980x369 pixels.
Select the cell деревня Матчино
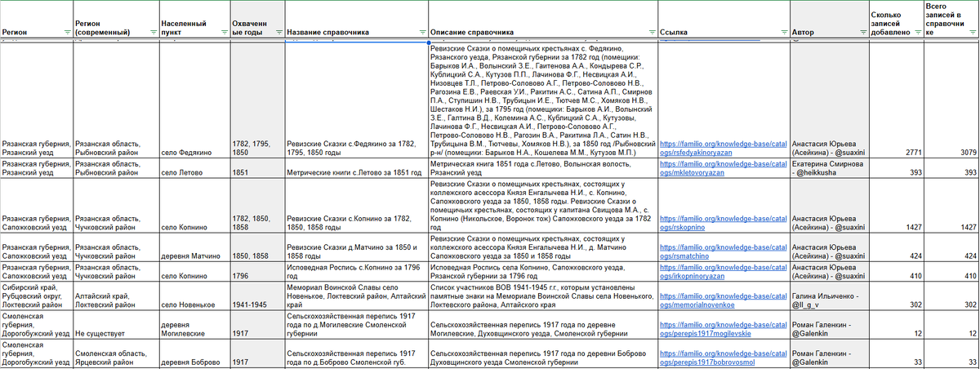point(194,247)
